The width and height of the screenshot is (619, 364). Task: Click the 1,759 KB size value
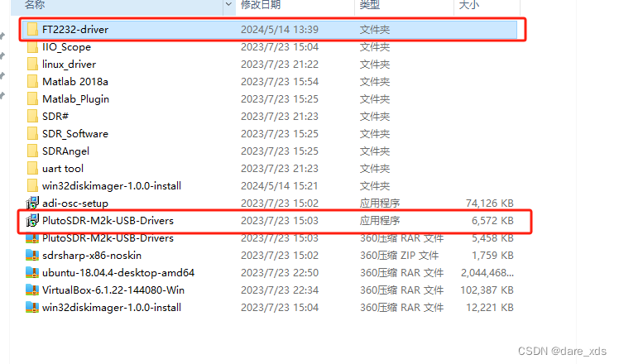click(492, 256)
